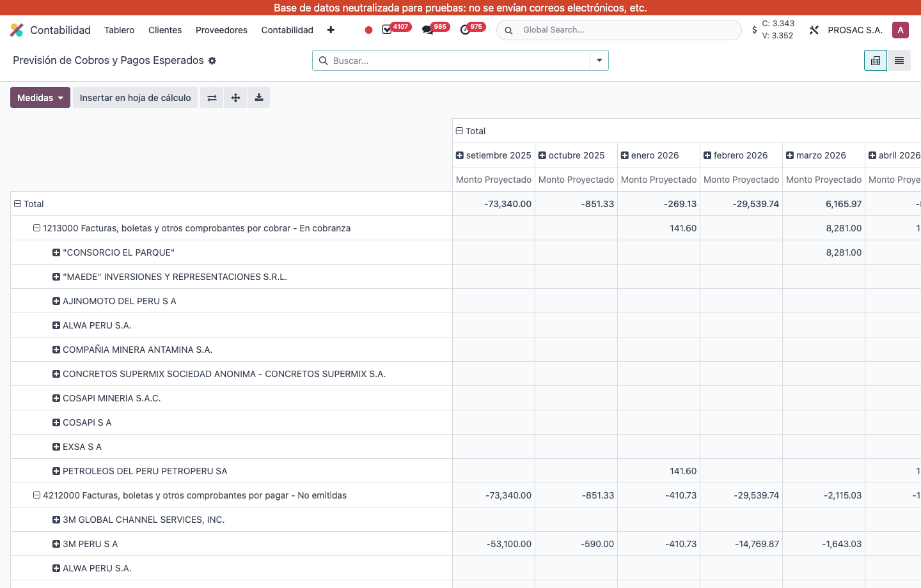The image size is (921, 588).
Task: Click Total cell -73,340.00
Action: coord(494,204)
